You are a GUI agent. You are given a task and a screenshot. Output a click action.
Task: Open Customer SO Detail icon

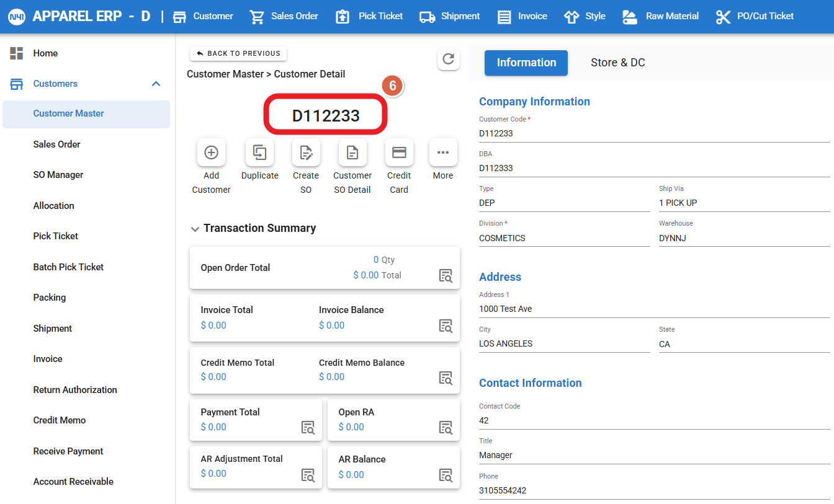(352, 153)
